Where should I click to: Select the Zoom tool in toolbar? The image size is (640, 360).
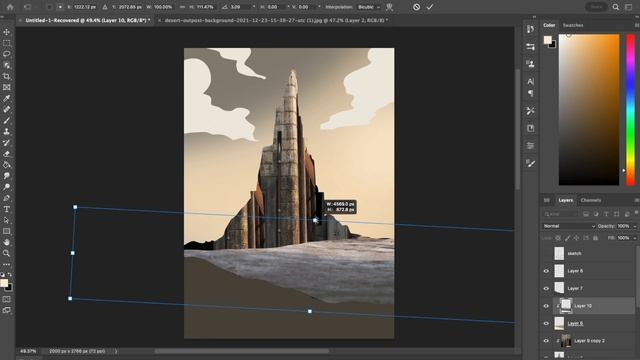pyautogui.click(x=7, y=253)
